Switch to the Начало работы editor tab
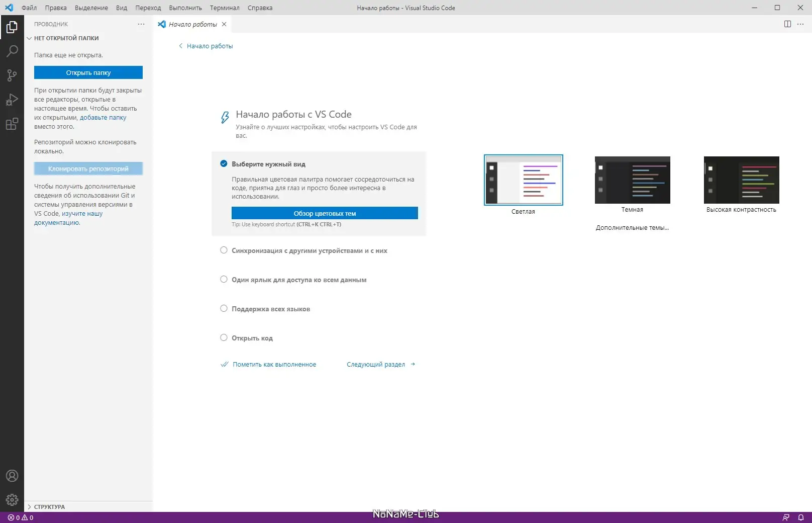Viewport: 812px width, 523px height. coord(192,24)
